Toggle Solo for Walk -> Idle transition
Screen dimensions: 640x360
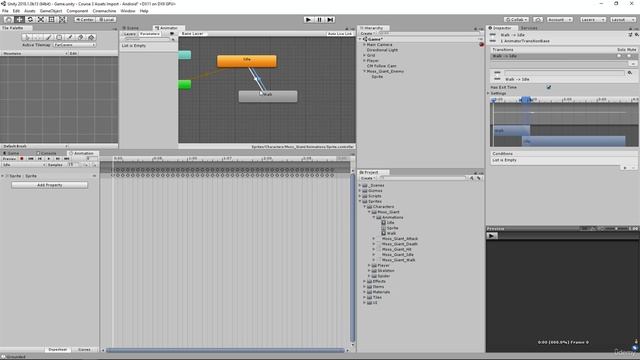pyautogui.click(x=619, y=56)
